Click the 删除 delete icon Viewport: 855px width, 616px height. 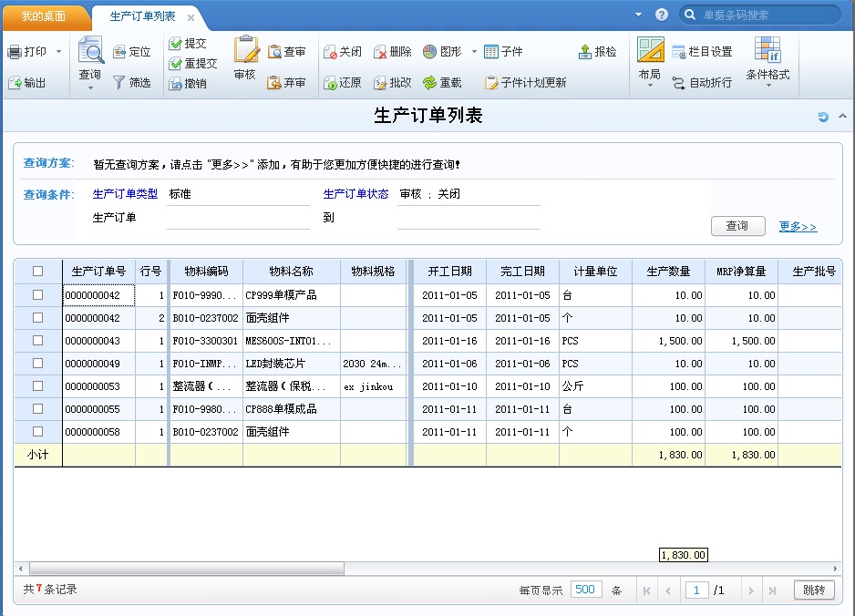point(380,52)
